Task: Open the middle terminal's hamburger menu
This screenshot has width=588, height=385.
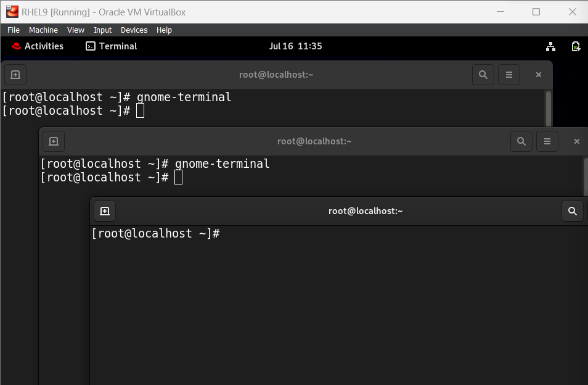Action: point(547,141)
